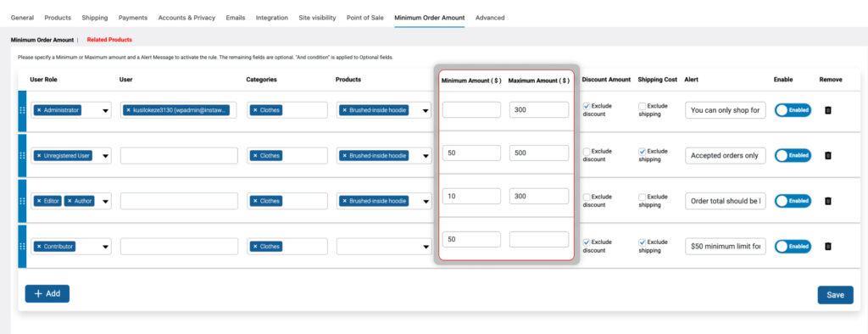Remove Clothes category tag in Administrator row

[x=255, y=110]
